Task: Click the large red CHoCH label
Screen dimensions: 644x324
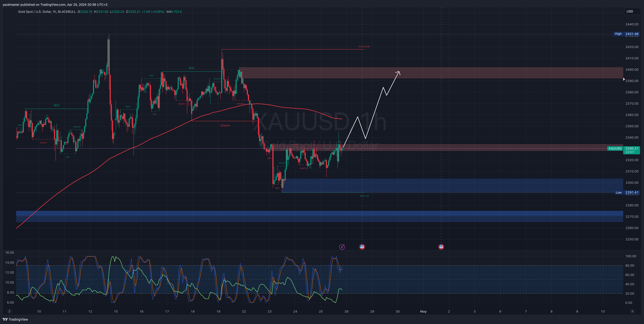Action: (225, 126)
